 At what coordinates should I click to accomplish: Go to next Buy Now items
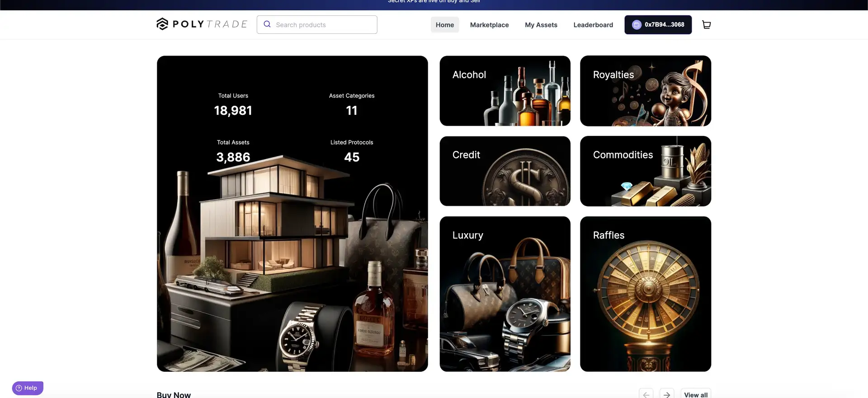(667, 394)
